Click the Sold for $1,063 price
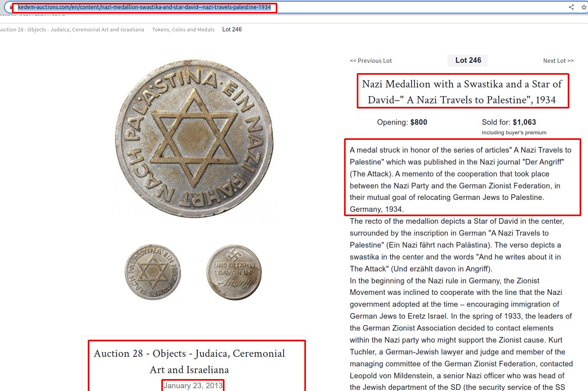588x391 pixels. pos(509,122)
